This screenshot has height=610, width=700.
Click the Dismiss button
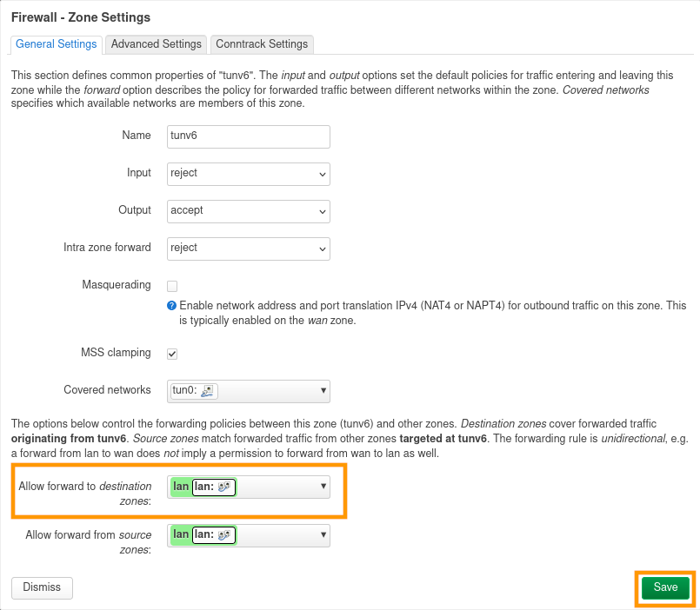pyautogui.click(x=42, y=587)
